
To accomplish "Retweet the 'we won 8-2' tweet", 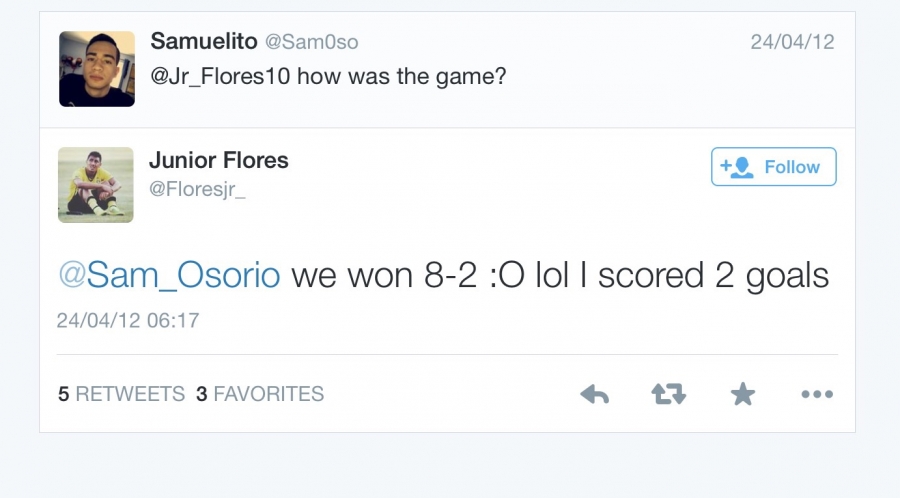I will tap(668, 395).
